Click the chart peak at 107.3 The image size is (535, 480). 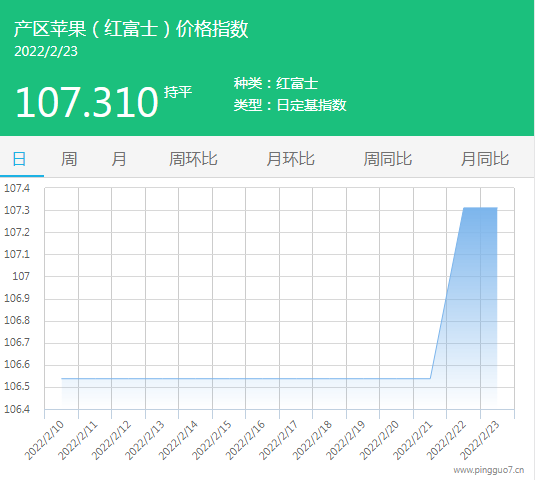coord(480,208)
